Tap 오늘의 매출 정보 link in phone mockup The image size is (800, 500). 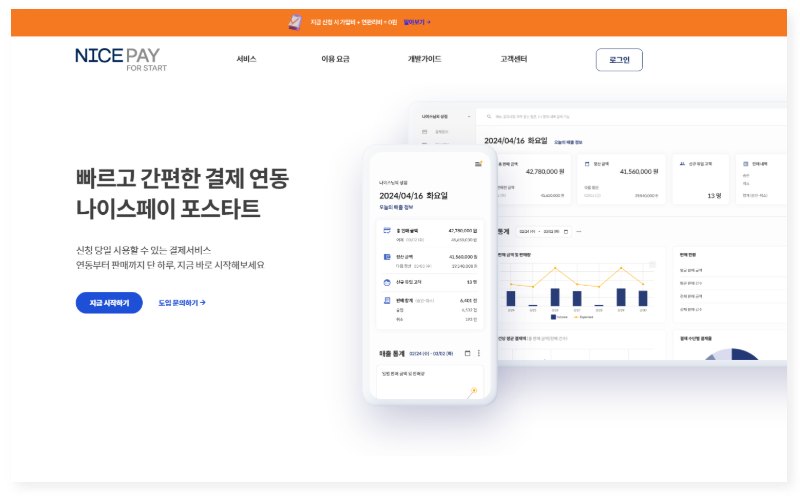[x=396, y=208]
